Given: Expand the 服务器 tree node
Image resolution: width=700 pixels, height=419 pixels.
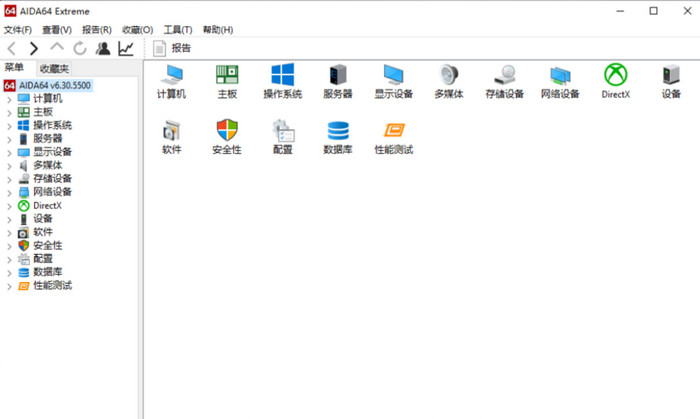Looking at the screenshot, I should (9, 140).
